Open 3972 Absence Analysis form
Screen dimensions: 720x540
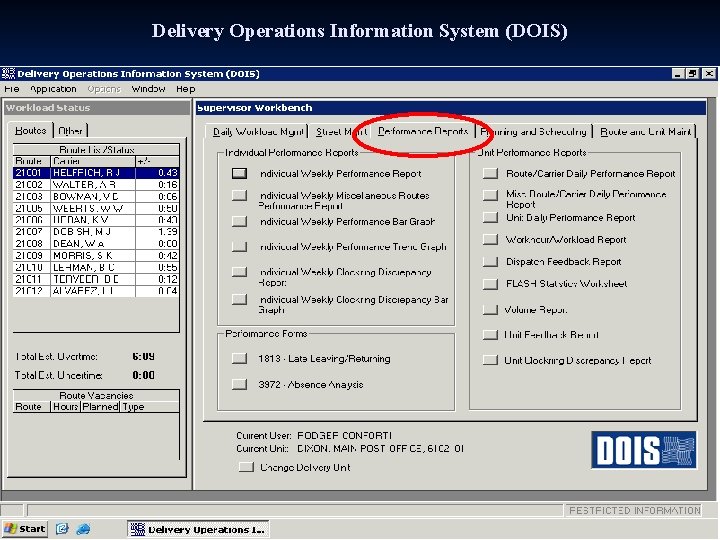[239, 384]
